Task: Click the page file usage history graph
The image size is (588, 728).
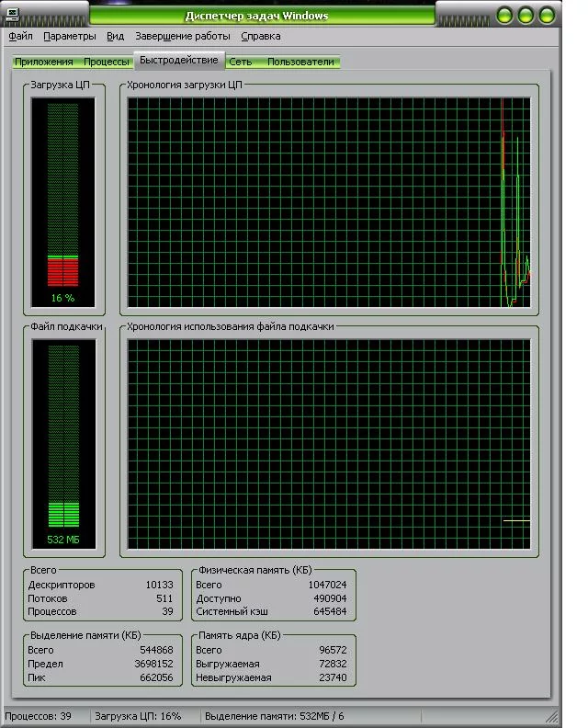Action: [329, 444]
